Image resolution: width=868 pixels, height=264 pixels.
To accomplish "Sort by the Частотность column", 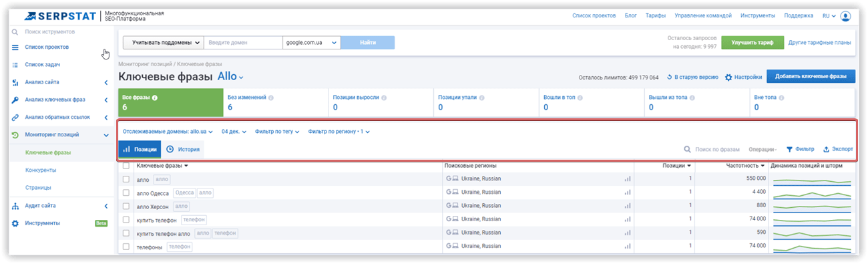I will tap(745, 165).
